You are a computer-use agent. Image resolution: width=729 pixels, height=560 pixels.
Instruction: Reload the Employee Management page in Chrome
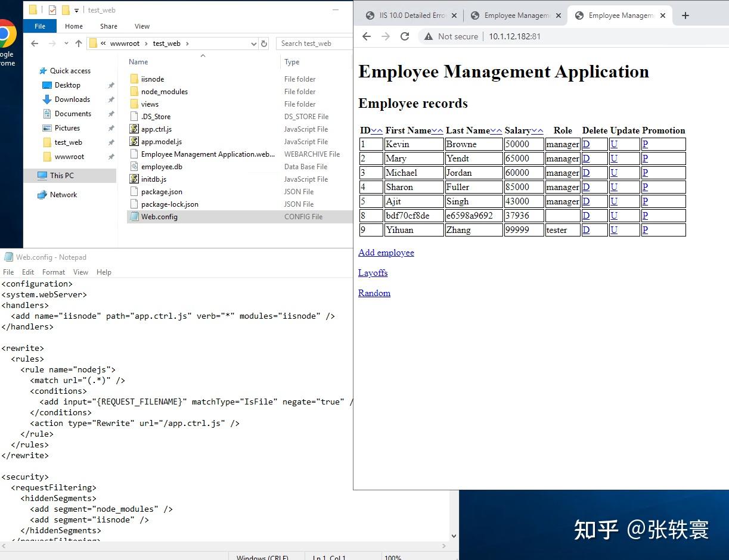click(x=405, y=36)
